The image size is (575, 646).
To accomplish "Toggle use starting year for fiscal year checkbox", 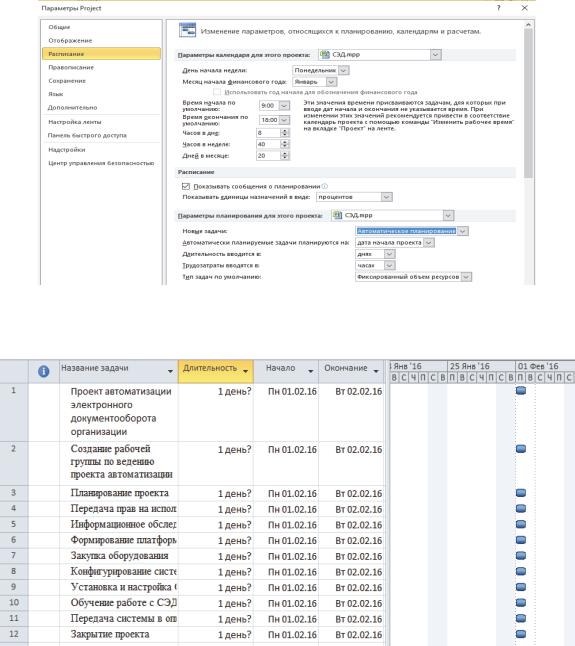I will (x=217, y=92).
